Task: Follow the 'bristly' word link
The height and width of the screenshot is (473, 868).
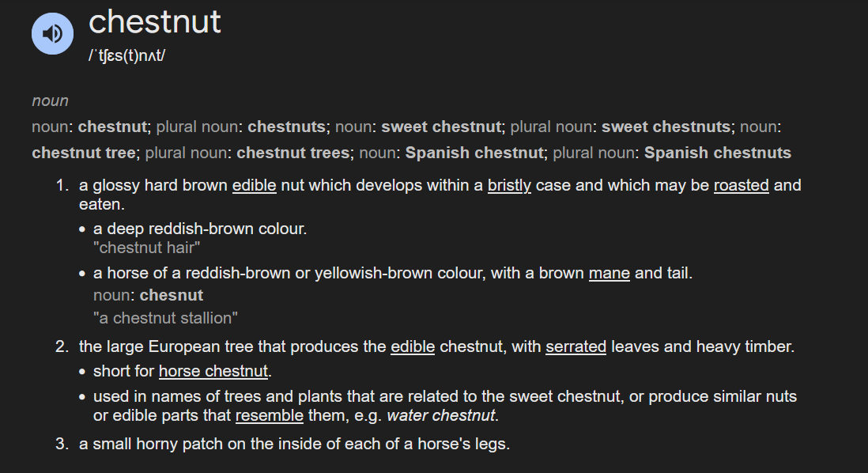Action: coord(509,185)
